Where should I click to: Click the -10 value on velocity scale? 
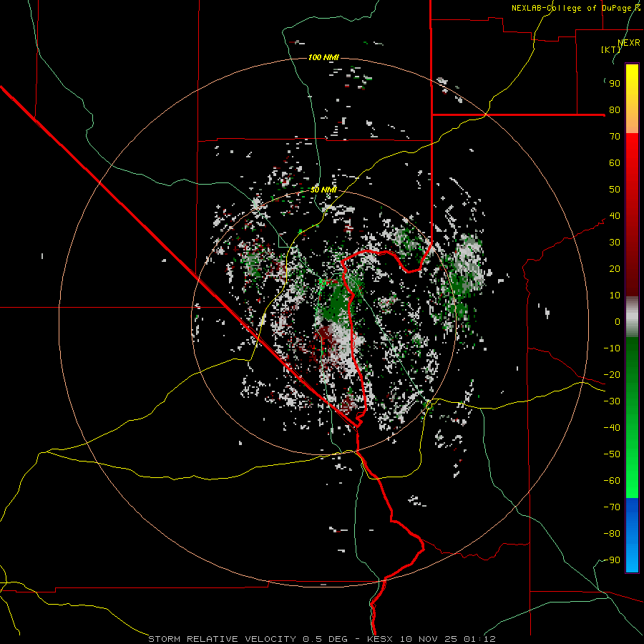pos(612,348)
